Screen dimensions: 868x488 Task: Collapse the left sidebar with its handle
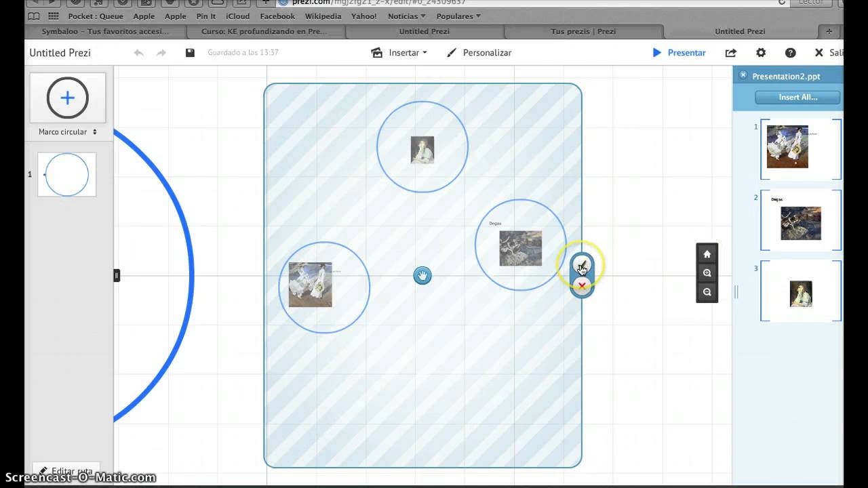[117, 275]
